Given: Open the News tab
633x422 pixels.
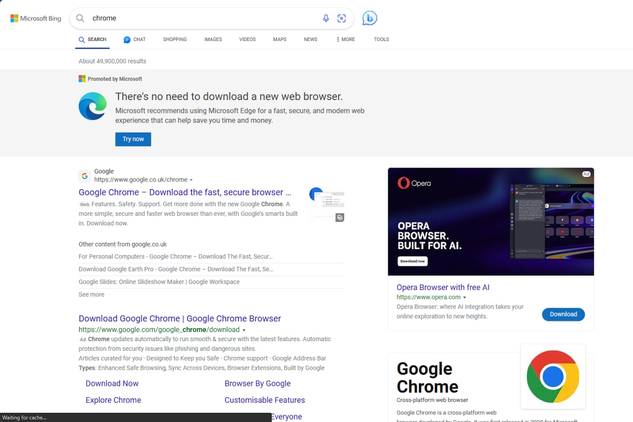Looking at the screenshot, I should [x=310, y=40].
